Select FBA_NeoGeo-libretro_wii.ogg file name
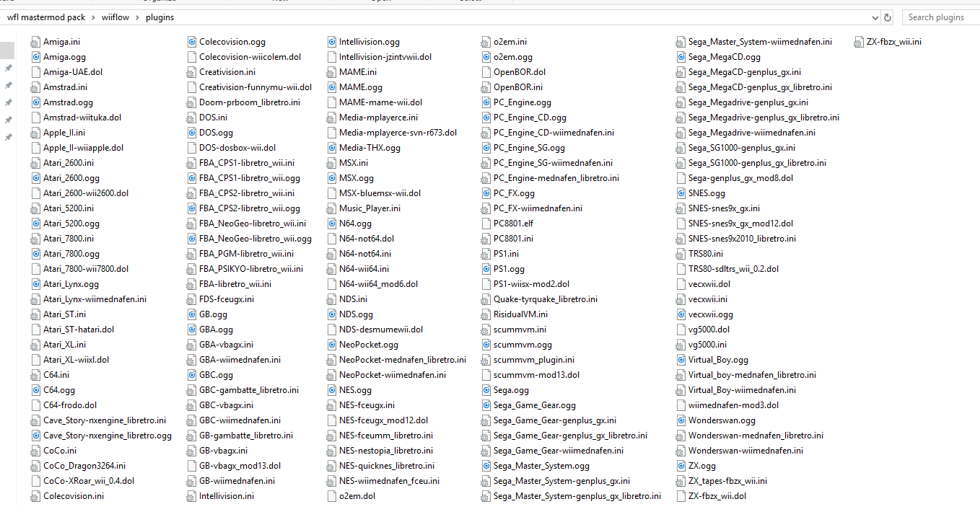Screen dimensions: 980x517 pyautogui.click(x=255, y=239)
